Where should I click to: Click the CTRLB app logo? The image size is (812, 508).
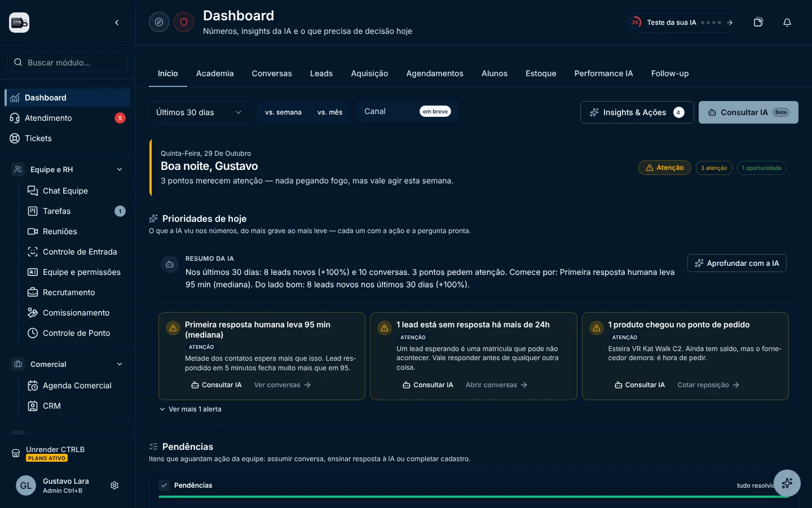point(19,23)
